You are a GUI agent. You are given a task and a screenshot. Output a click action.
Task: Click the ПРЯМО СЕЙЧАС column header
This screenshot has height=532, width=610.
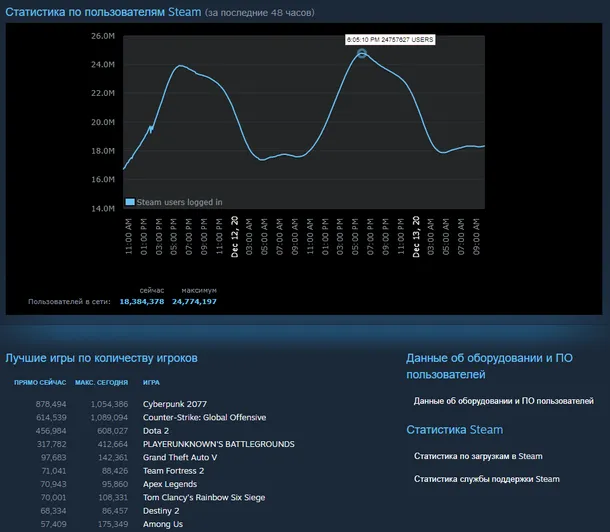pos(40,383)
